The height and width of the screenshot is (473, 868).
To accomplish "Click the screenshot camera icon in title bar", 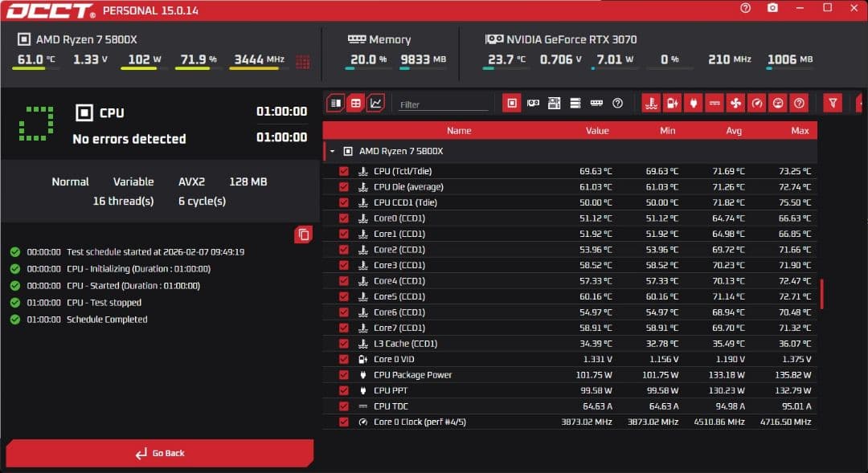I will (x=772, y=8).
